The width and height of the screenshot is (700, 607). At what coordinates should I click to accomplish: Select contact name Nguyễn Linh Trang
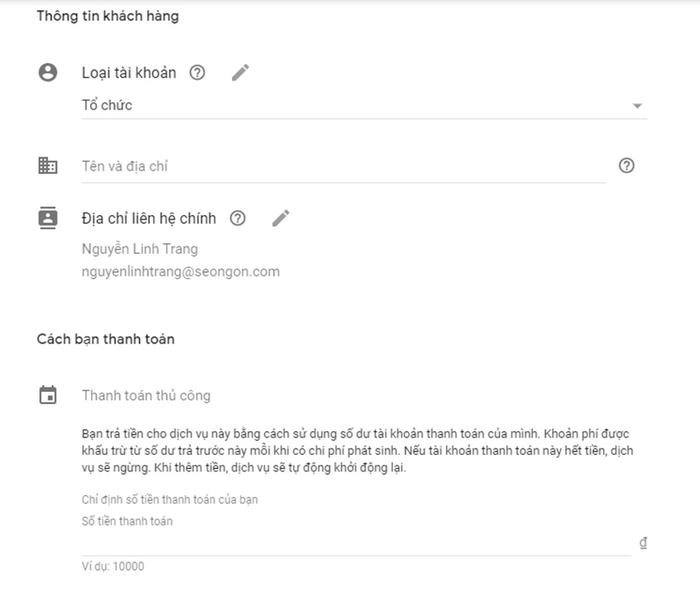[140, 249]
